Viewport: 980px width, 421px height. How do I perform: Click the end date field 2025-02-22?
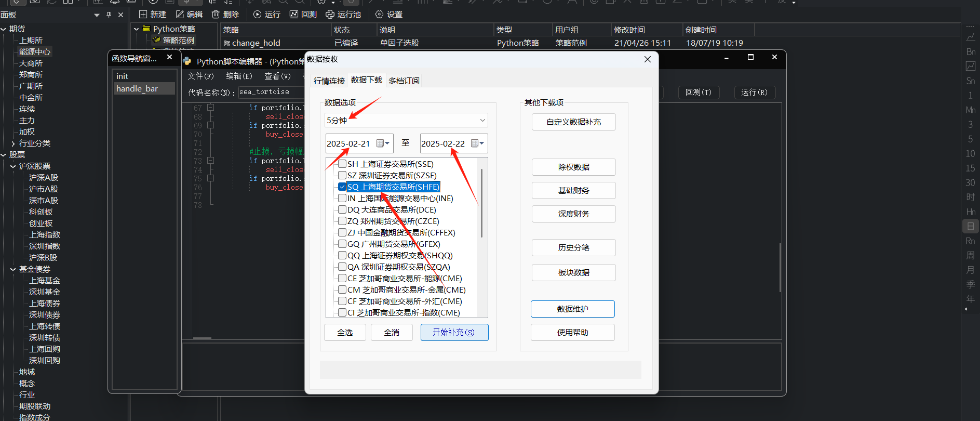(443, 143)
